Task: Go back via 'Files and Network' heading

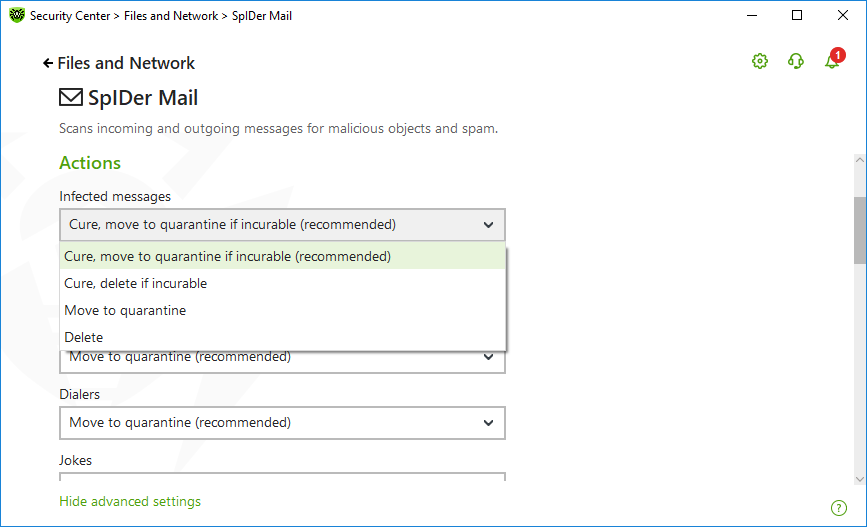Action: click(126, 63)
